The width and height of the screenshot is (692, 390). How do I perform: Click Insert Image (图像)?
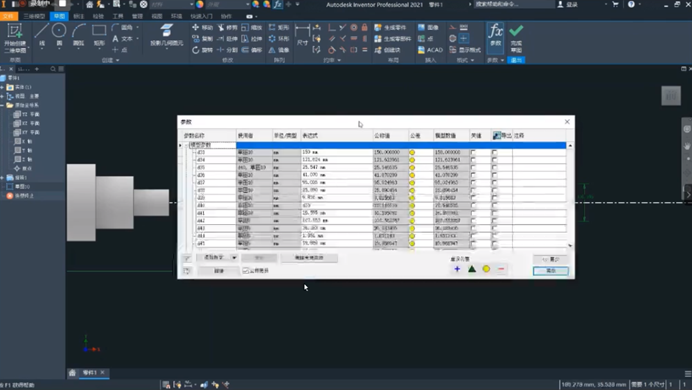point(428,27)
